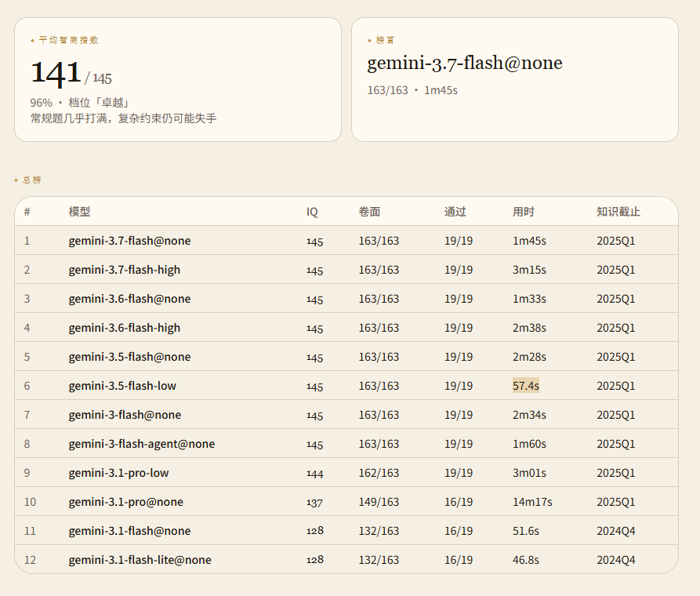Click the 平均智商指数 card label
700x596 pixels.
pyautogui.click(x=68, y=40)
